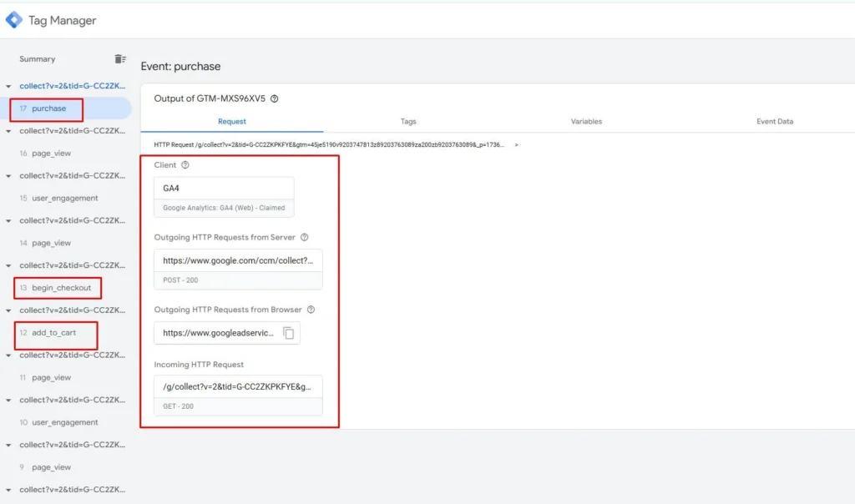The width and height of the screenshot is (855, 504).
Task: Click the 'Event: purchase' heading
Action: pos(180,67)
